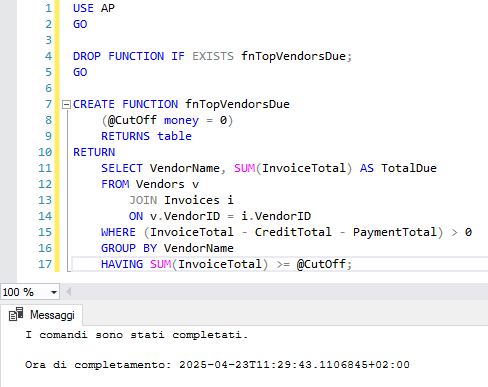Image resolution: width=488 pixels, height=387 pixels.
Task: Click the JOIN keyword before Invoices
Action: click(x=143, y=200)
